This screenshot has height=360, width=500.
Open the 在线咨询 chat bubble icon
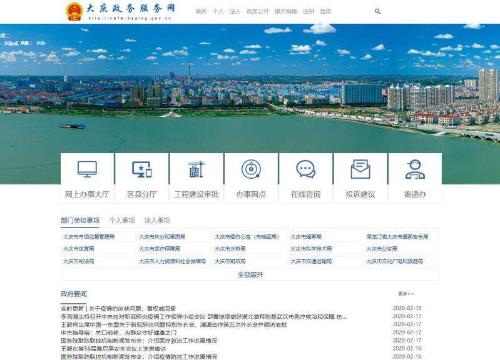[x=306, y=169]
